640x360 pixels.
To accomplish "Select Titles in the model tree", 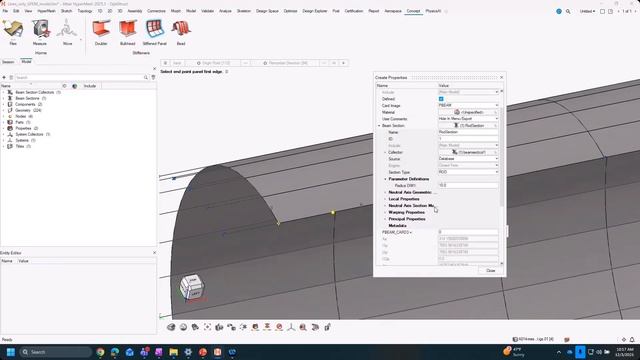I will click(19, 146).
